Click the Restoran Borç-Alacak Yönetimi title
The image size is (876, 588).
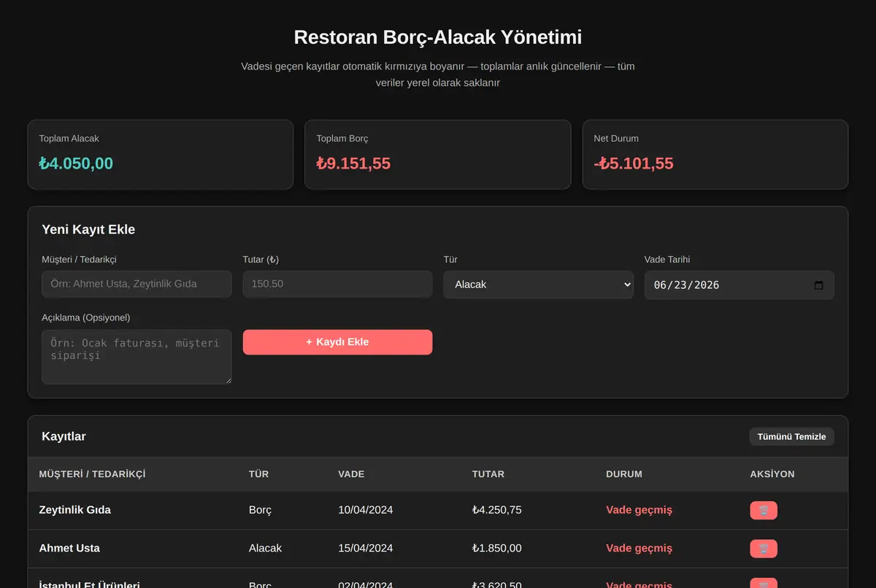coord(438,37)
